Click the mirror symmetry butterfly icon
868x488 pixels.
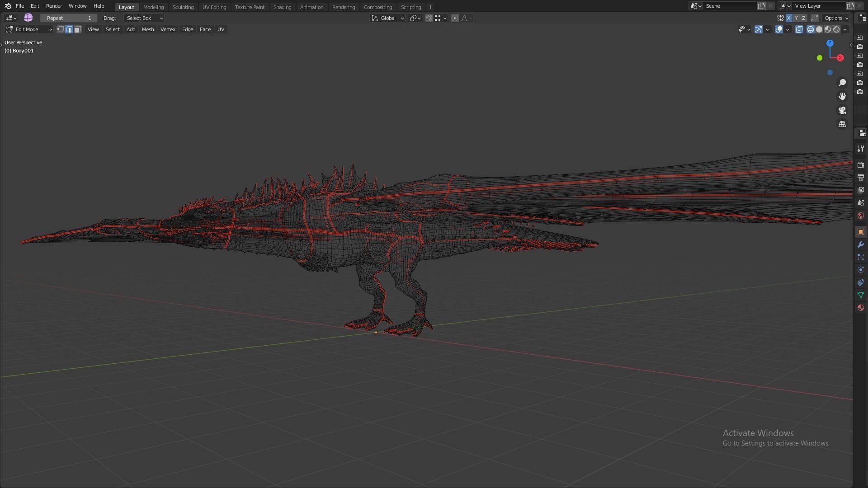781,18
